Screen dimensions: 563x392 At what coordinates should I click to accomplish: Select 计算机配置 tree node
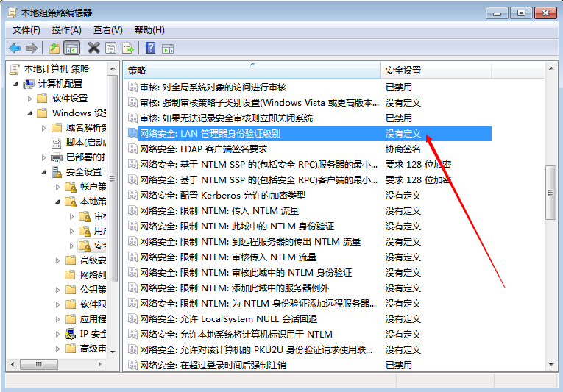tap(60, 84)
